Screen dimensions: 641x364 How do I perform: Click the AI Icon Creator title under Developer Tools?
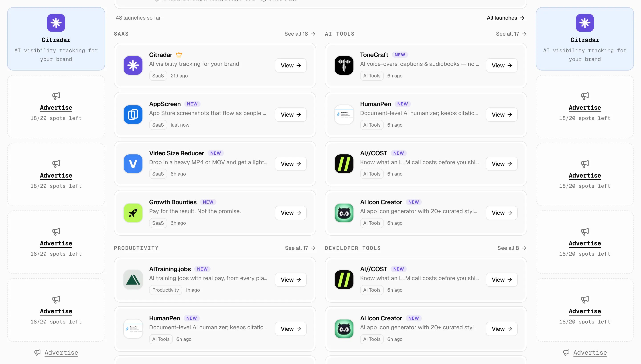tap(381, 318)
